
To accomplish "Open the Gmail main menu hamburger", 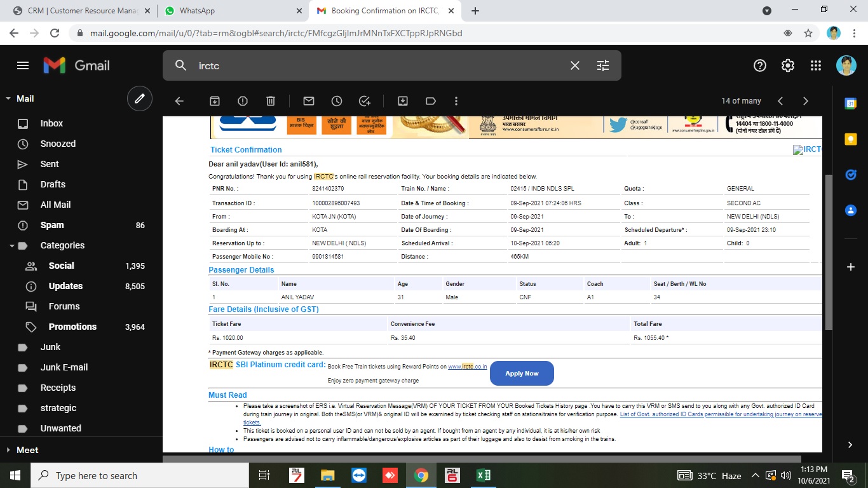I will [23, 65].
